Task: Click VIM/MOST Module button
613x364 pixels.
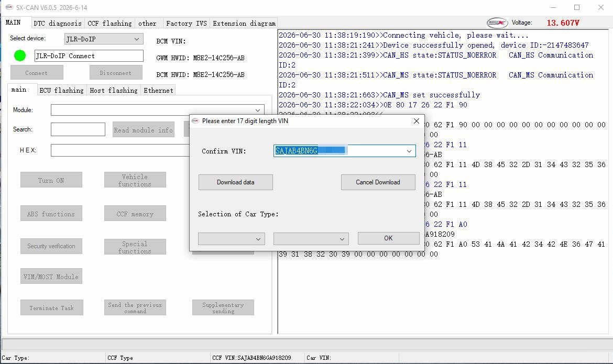Action: pos(51,276)
